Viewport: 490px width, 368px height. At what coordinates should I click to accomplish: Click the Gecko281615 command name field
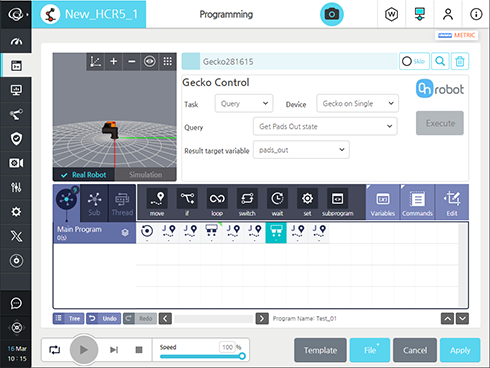pyautogui.click(x=298, y=61)
